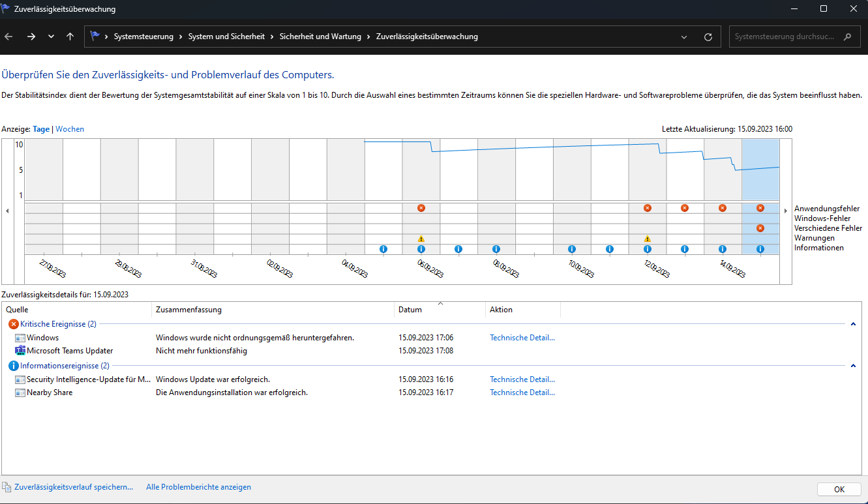The image size is (868, 504).
Task: Select warning triangle icon on 12.09.2023
Action: click(x=648, y=239)
